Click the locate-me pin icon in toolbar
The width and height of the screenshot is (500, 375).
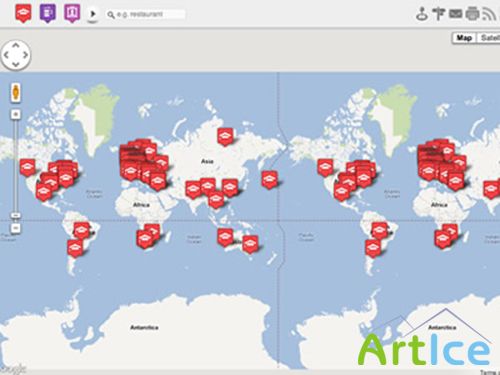point(422,14)
